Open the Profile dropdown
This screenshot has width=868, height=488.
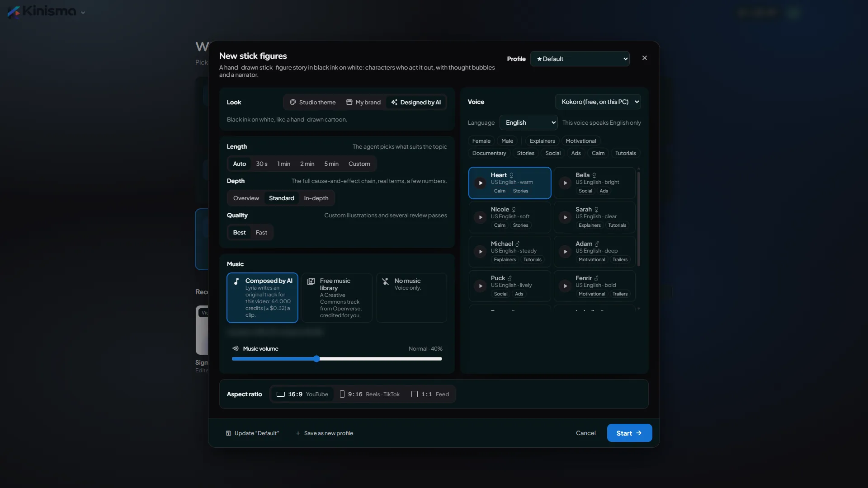coord(580,59)
